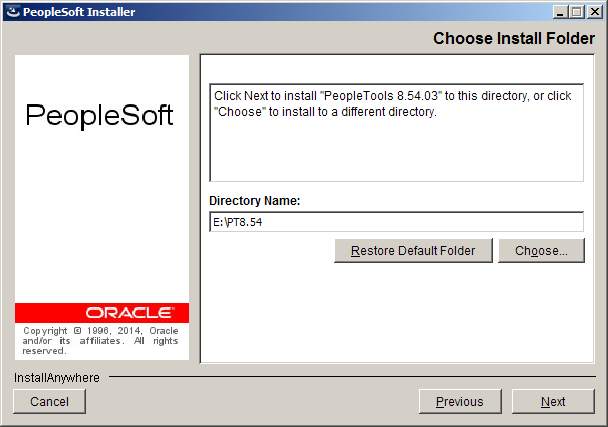
Task: Click Restore Default Folder
Action: click(413, 251)
